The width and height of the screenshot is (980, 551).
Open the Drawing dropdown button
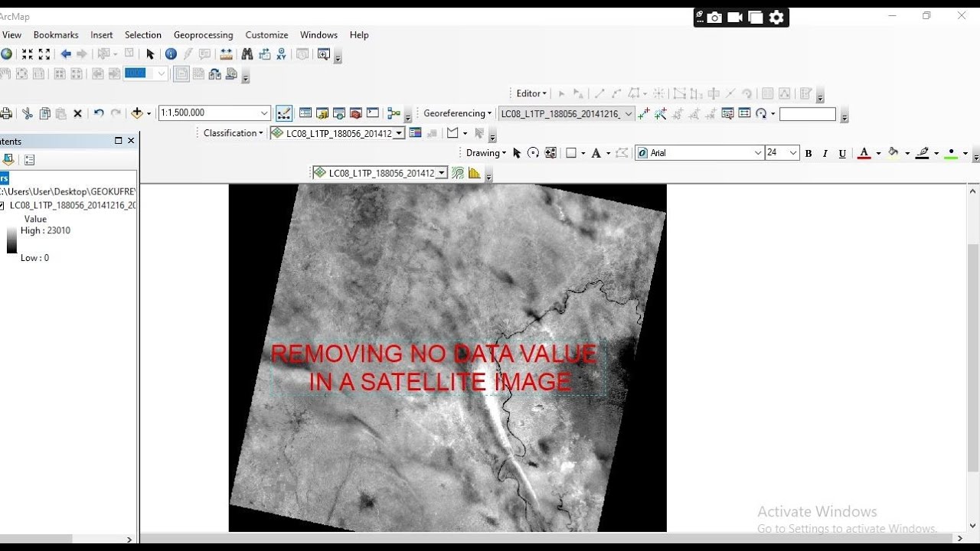point(486,153)
